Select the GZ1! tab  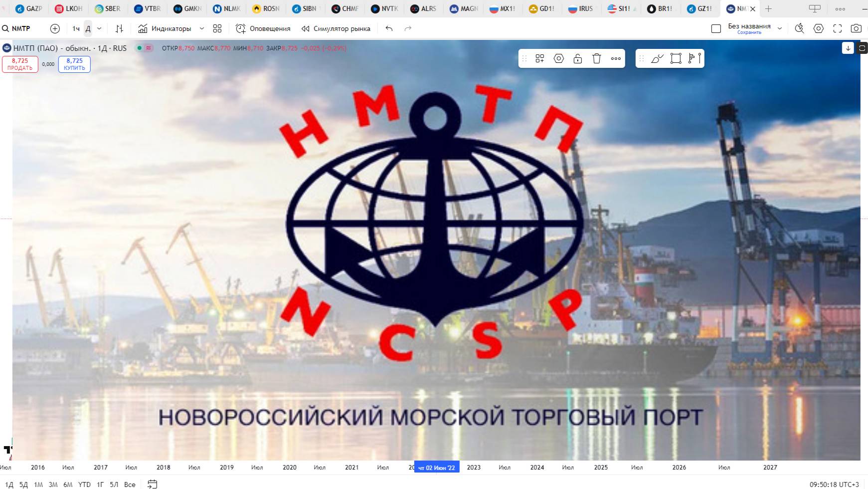point(699,8)
